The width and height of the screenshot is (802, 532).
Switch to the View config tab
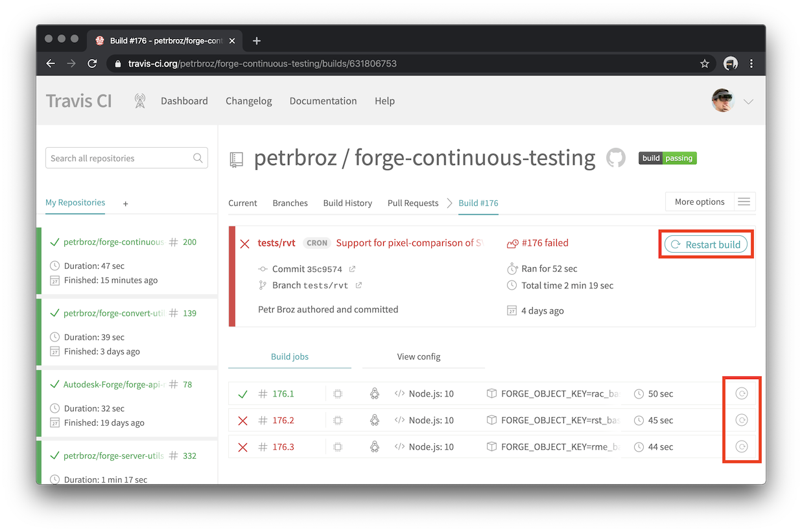pyautogui.click(x=419, y=356)
